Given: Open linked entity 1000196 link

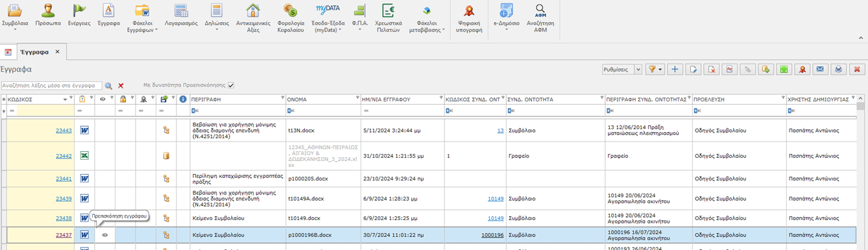Looking at the screenshot, I should 492,235.
